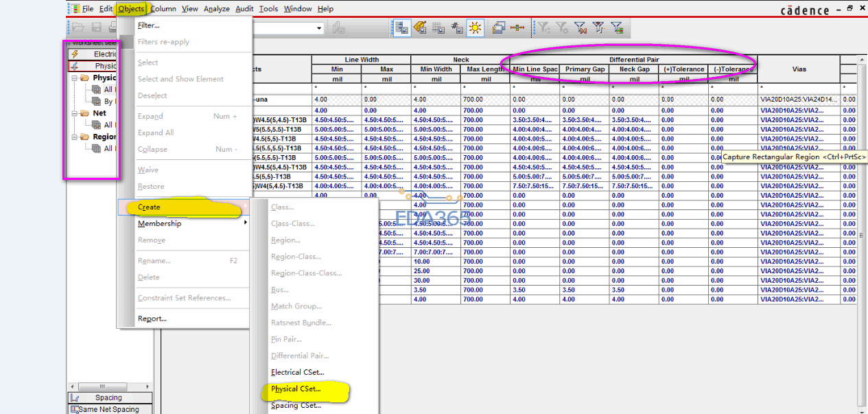The image size is (868, 414).
Task: Select Electrical CSet... in the submenu
Action: tap(297, 372)
